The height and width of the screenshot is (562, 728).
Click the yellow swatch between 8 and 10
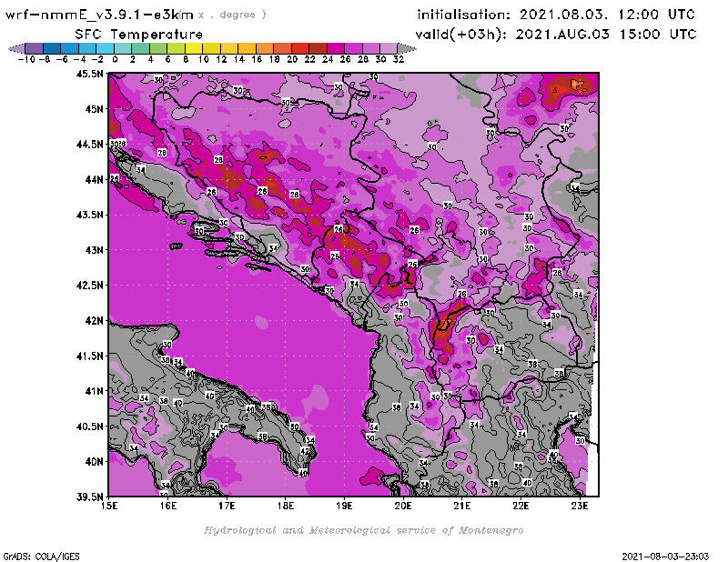[x=194, y=49]
